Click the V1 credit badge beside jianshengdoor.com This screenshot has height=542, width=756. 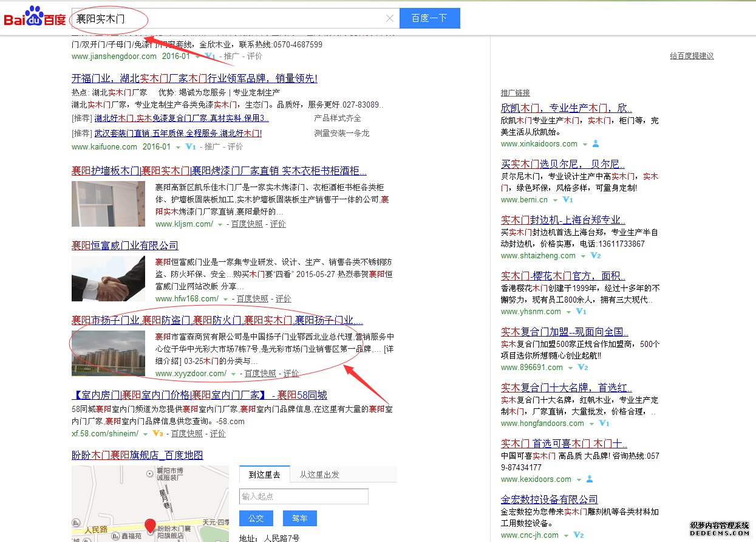[x=210, y=56]
